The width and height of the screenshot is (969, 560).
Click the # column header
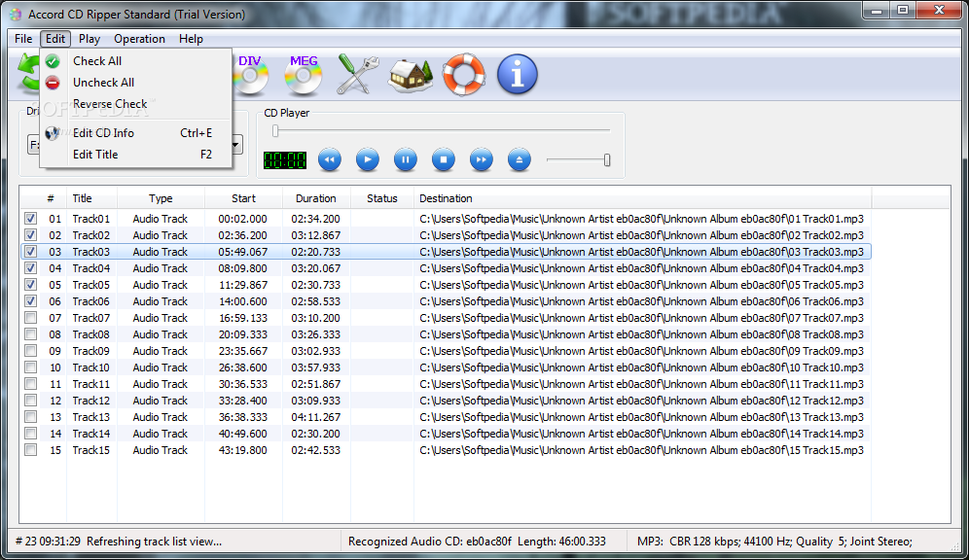pyautogui.click(x=51, y=198)
